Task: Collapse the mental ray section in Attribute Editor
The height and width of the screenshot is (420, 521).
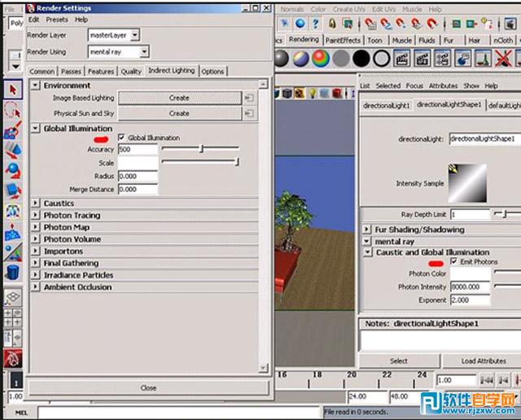Action: (x=366, y=241)
